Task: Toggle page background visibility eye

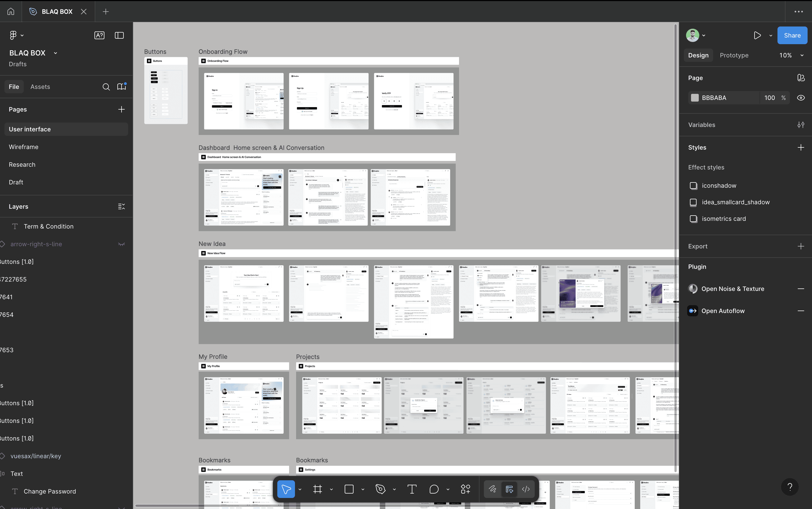Action: click(x=801, y=98)
